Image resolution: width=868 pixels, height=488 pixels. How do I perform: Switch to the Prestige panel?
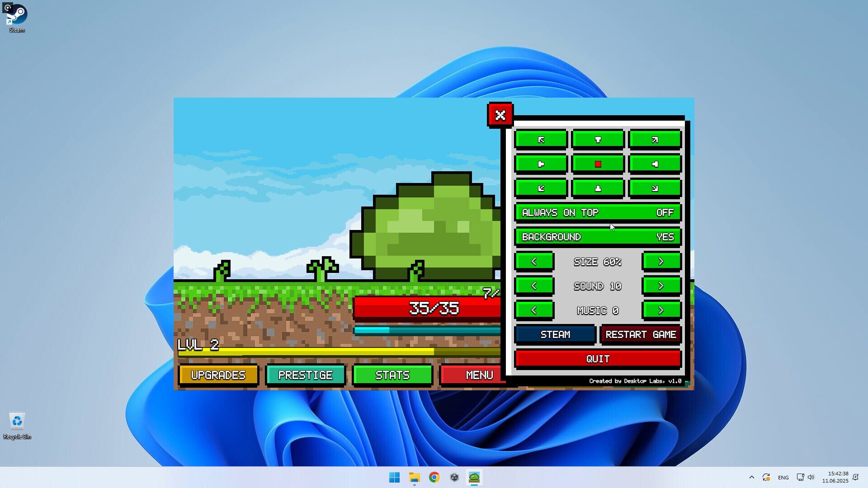point(306,375)
